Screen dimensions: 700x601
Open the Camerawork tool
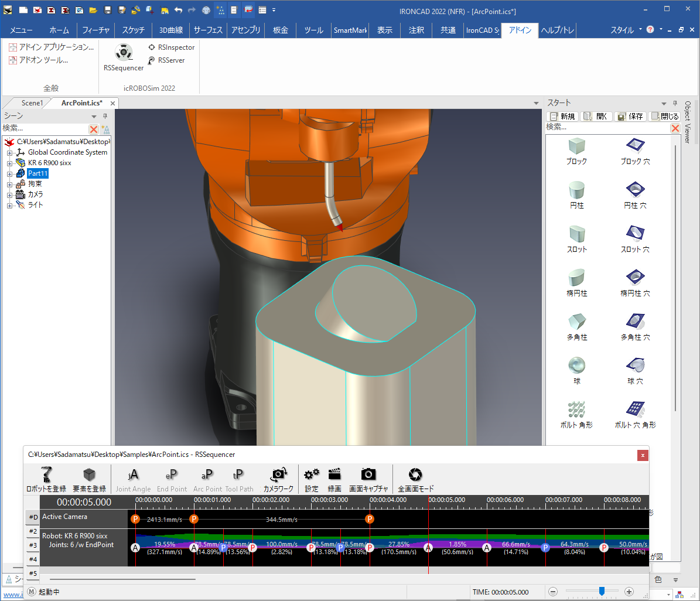[x=278, y=479]
